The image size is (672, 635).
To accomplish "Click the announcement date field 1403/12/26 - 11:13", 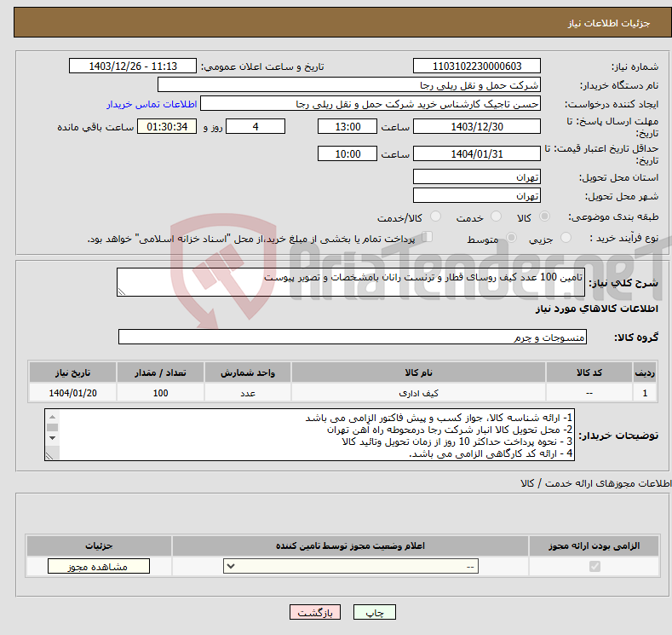I will [132, 66].
